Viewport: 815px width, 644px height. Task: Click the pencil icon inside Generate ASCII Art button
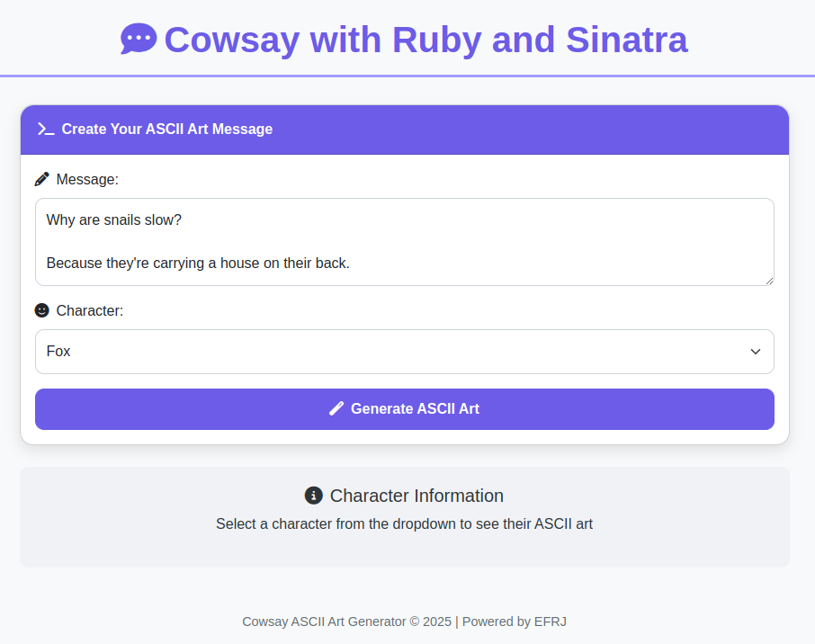pyautogui.click(x=336, y=408)
